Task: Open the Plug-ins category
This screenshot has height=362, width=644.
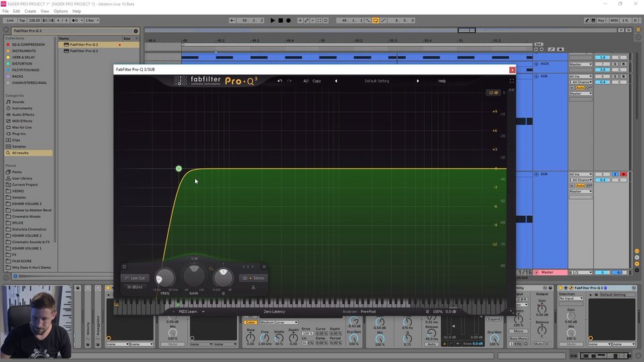Action: (x=19, y=134)
